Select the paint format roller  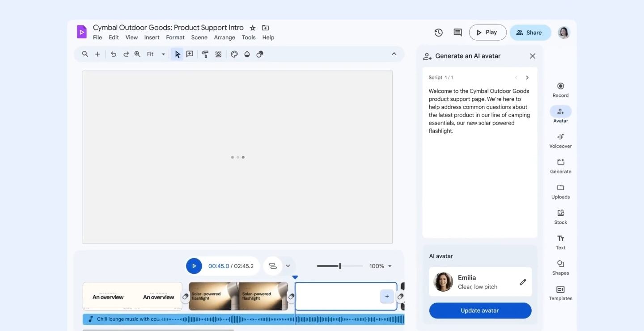click(205, 54)
